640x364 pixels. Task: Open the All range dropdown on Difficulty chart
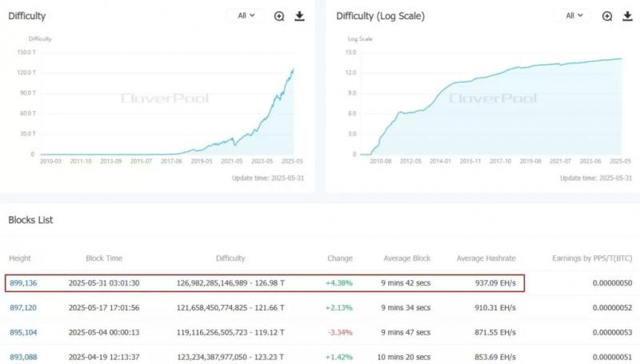point(246,15)
